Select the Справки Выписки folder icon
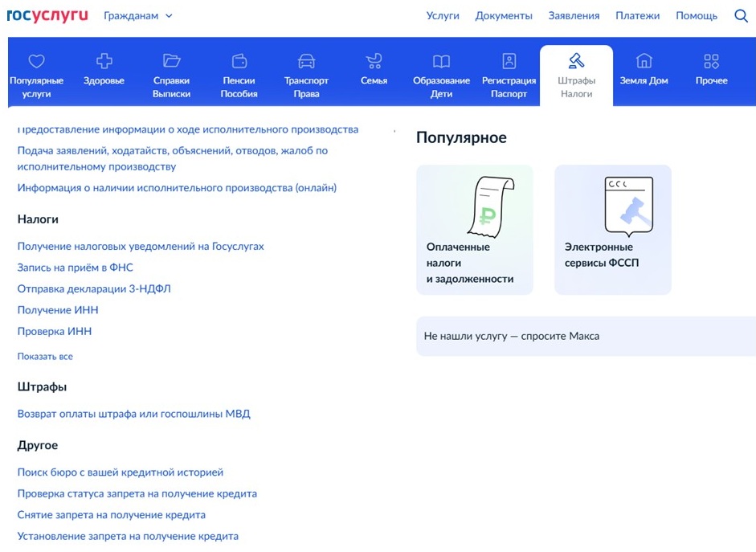The width and height of the screenshot is (756, 552). click(171, 61)
